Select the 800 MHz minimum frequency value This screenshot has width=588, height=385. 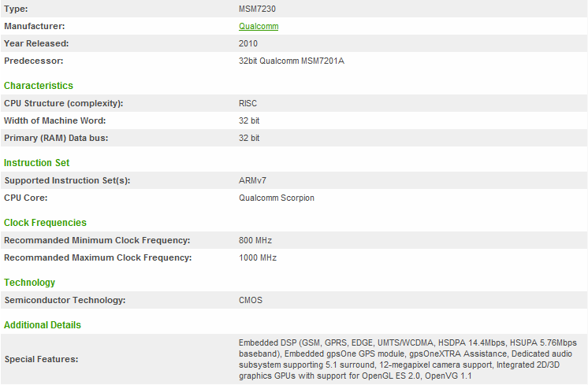point(255,240)
